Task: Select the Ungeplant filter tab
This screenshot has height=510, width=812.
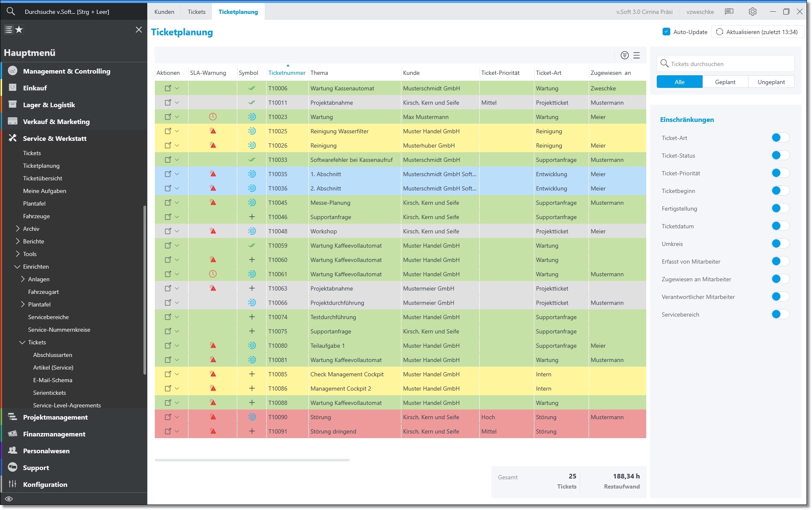Action: coord(771,82)
